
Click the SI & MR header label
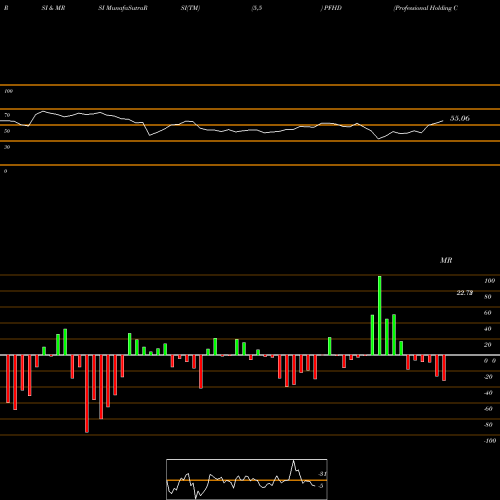(x=53, y=8)
